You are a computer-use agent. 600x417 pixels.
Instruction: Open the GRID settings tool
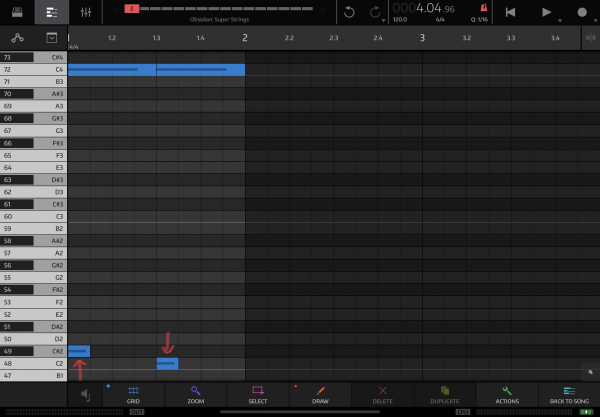[133, 395]
